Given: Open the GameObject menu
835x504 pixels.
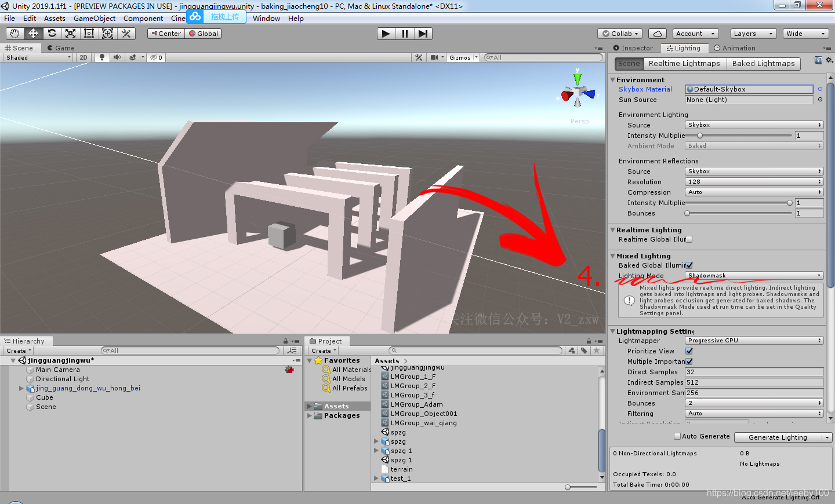Looking at the screenshot, I should [x=95, y=19].
